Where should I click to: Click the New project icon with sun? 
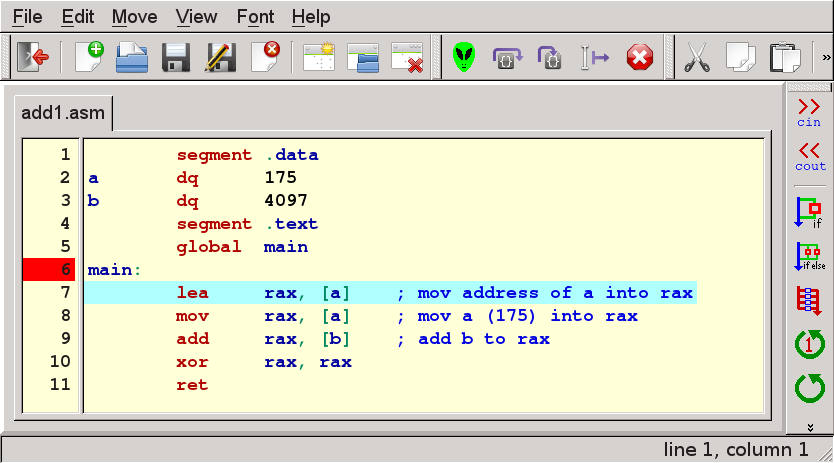319,57
